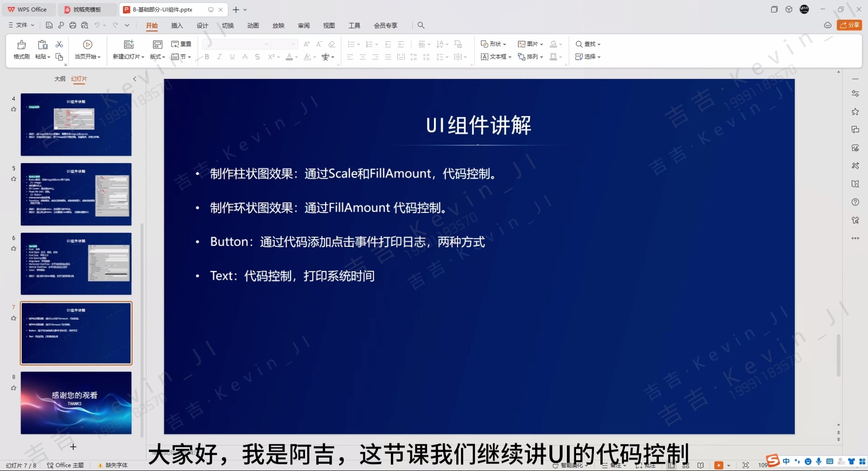This screenshot has height=471, width=868.
Task: Switch to the 大纲 outline panel tab
Action: 60,78
